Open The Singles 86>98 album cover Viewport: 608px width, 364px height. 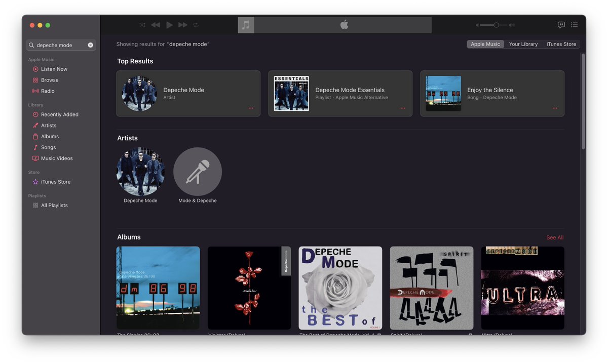pos(158,288)
